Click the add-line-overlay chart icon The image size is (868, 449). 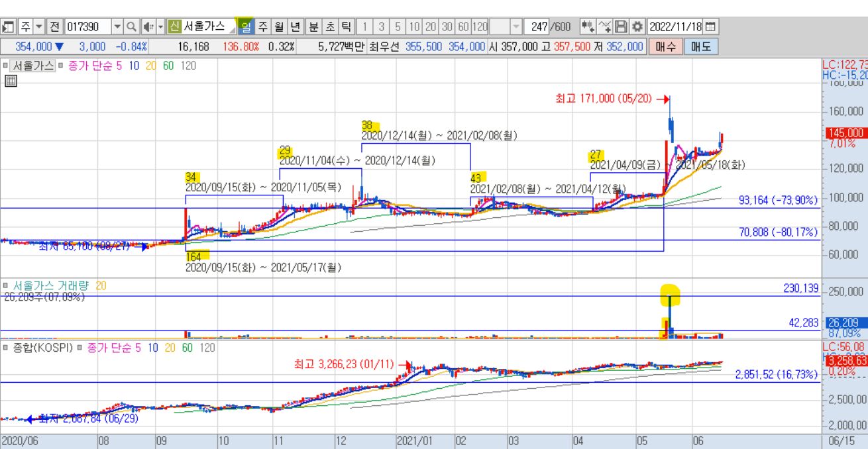[x=605, y=26]
